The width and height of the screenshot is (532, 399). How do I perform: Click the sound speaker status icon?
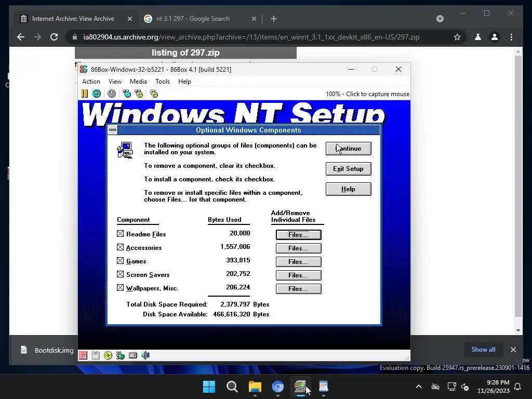point(145,355)
